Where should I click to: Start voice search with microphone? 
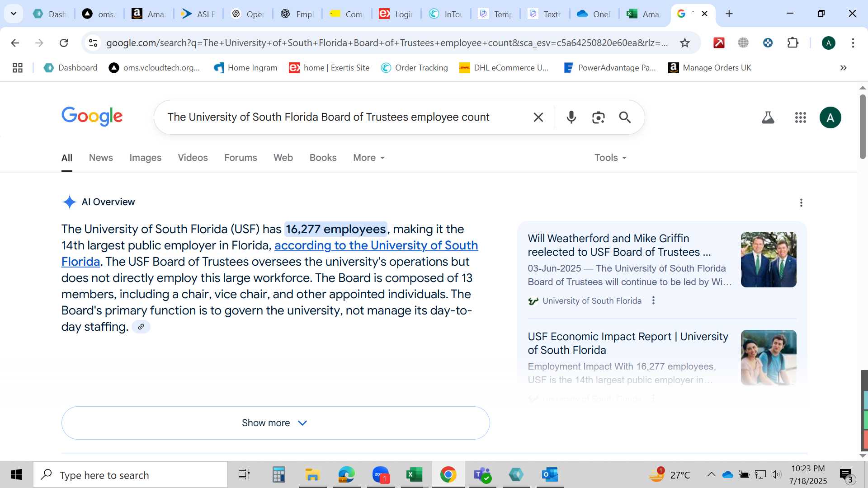[x=571, y=117]
